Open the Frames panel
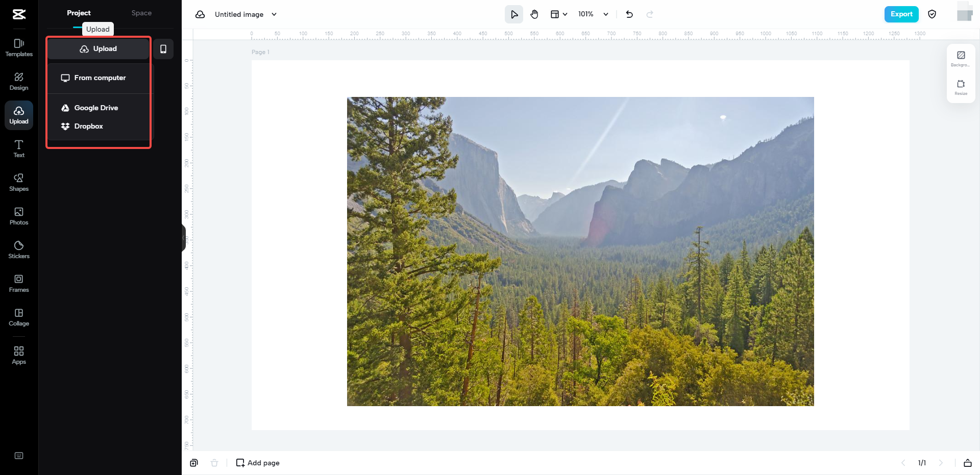 [x=19, y=284]
